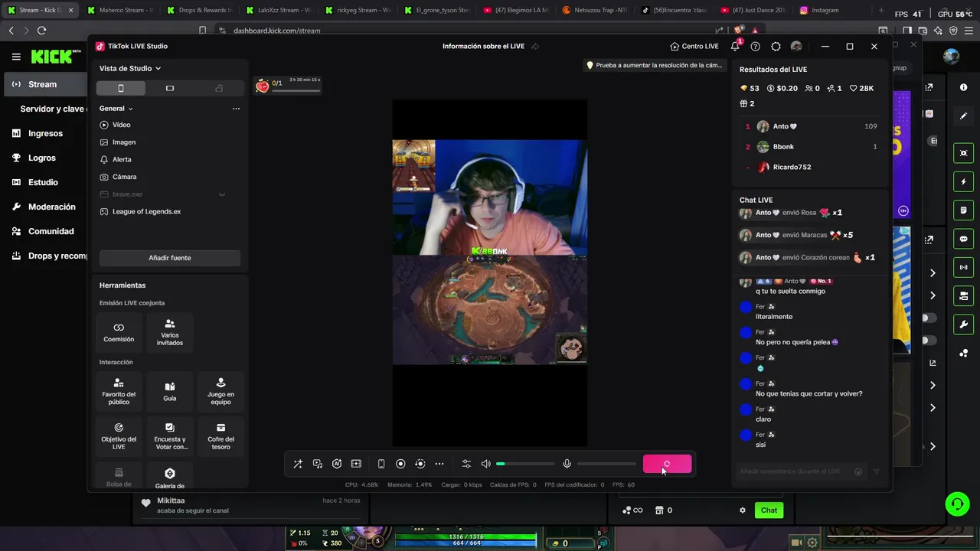Select the portrait phone view tab
Viewport: 980px width, 551px height.
(120, 88)
